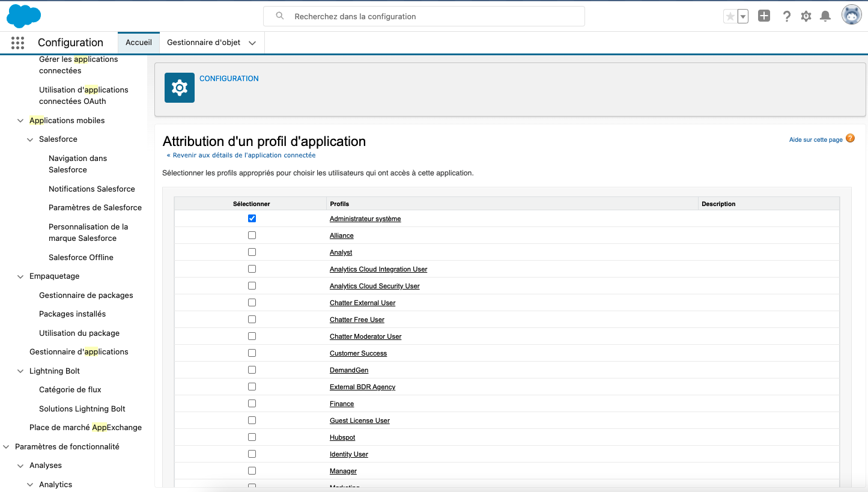Check the Alliance profile checkbox
This screenshot has height=492, width=868.
[252, 235]
